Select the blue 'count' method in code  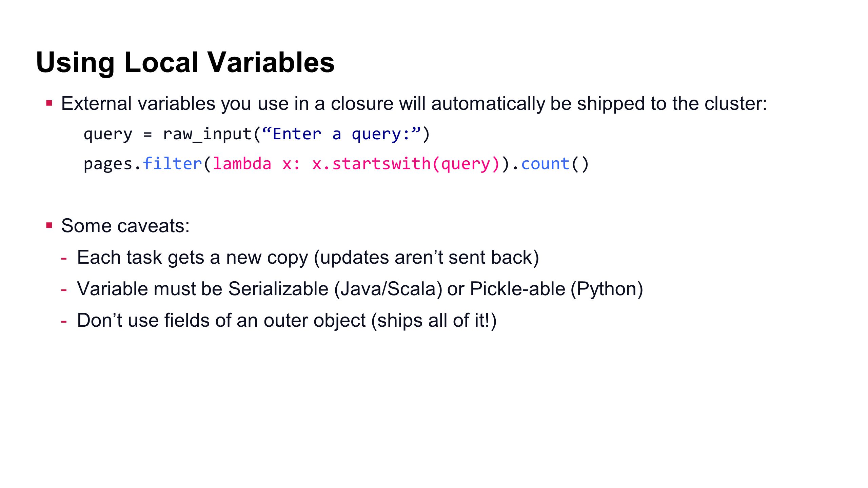tap(545, 164)
